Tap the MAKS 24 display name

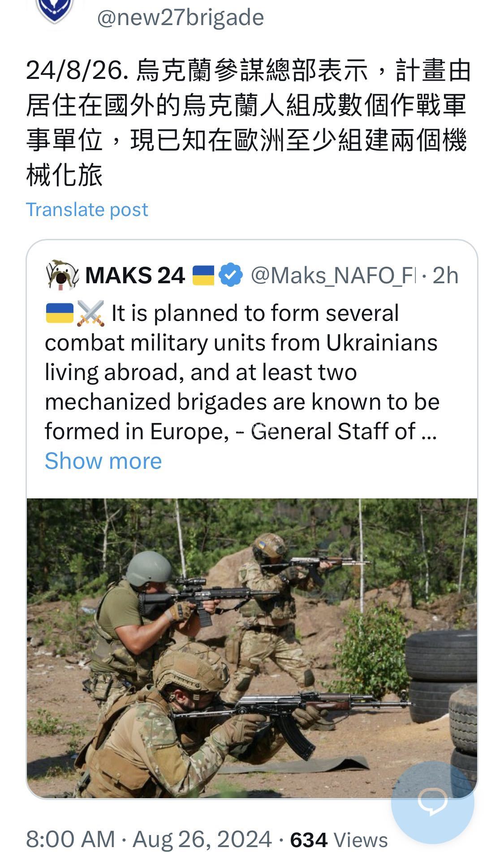[135, 275]
